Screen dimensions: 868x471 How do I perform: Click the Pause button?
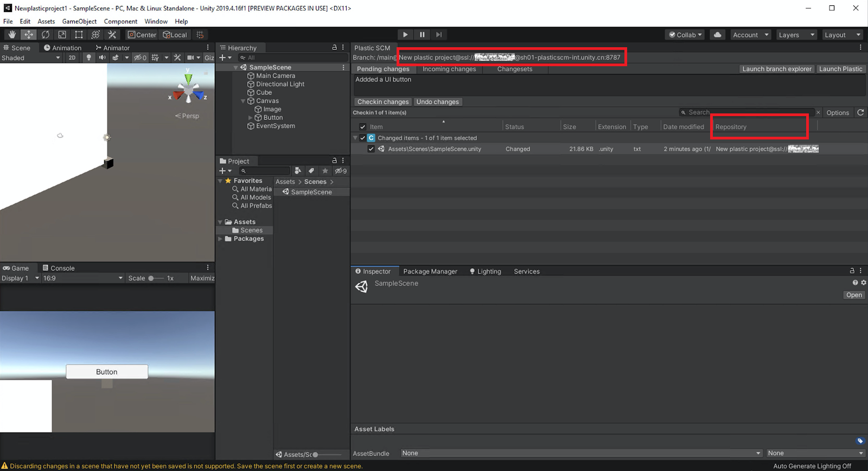tap(422, 35)
